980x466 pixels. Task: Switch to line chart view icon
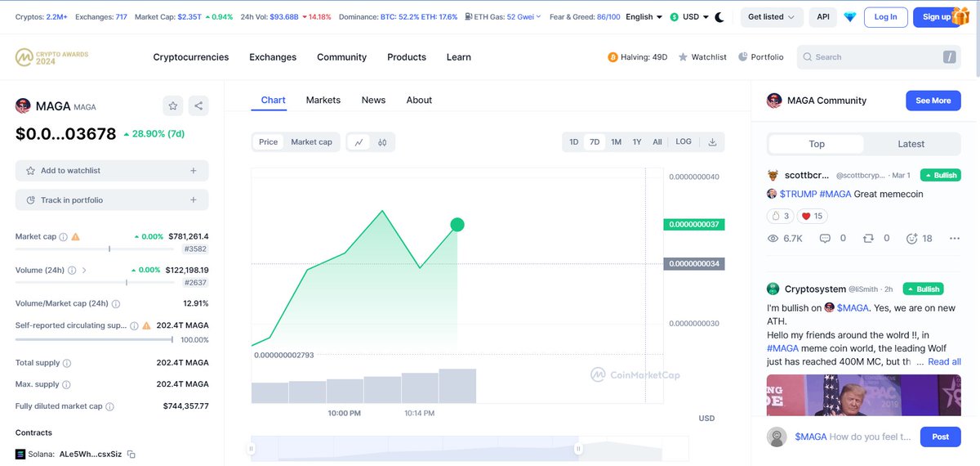coord(359,142)
